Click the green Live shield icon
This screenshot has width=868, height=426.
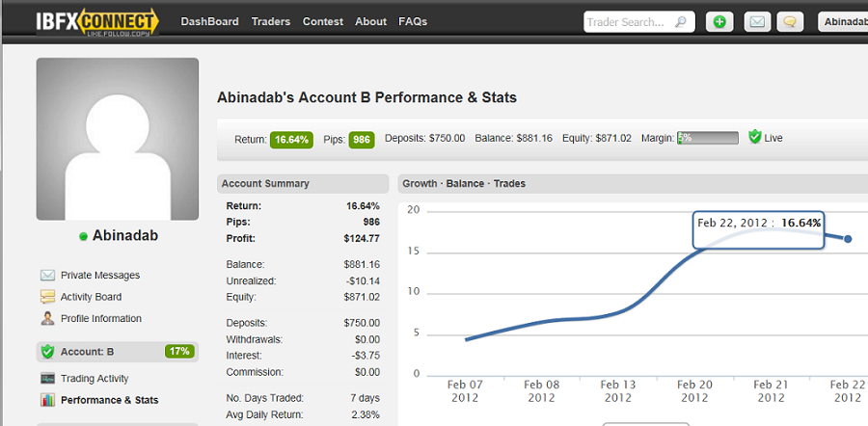pos(755,138)
